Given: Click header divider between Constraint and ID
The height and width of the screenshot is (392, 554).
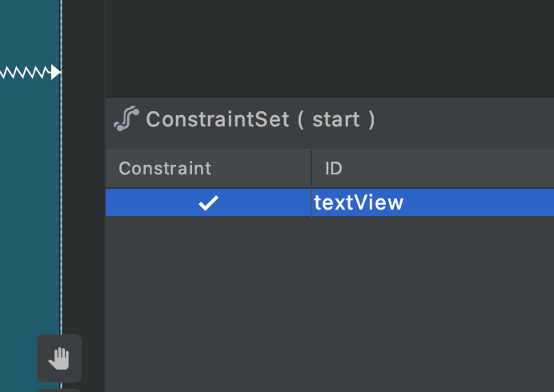Looking at the screenshot, I should (x=311, y=168).
